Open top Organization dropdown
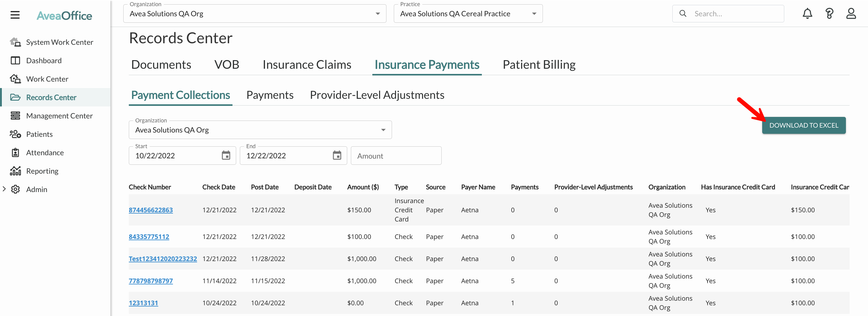The height and width of the screenshot is (316, 868). click(255, 13)
